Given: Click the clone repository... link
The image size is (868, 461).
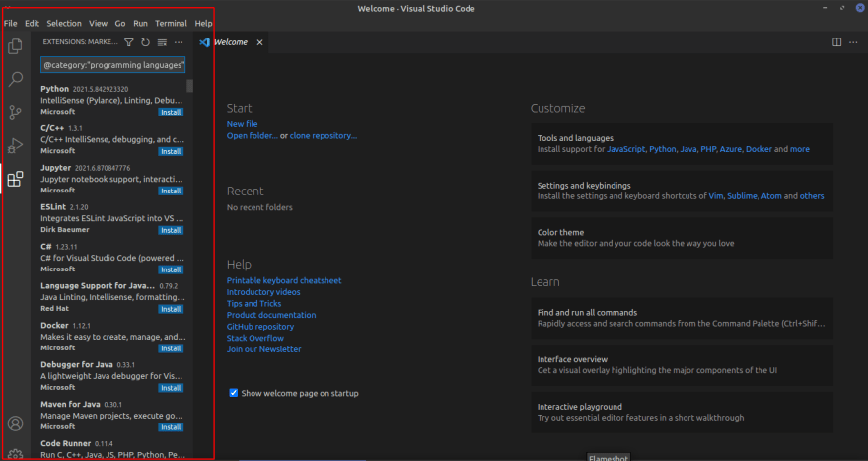Looking at the screenshot, I should (x=324, y=136).
